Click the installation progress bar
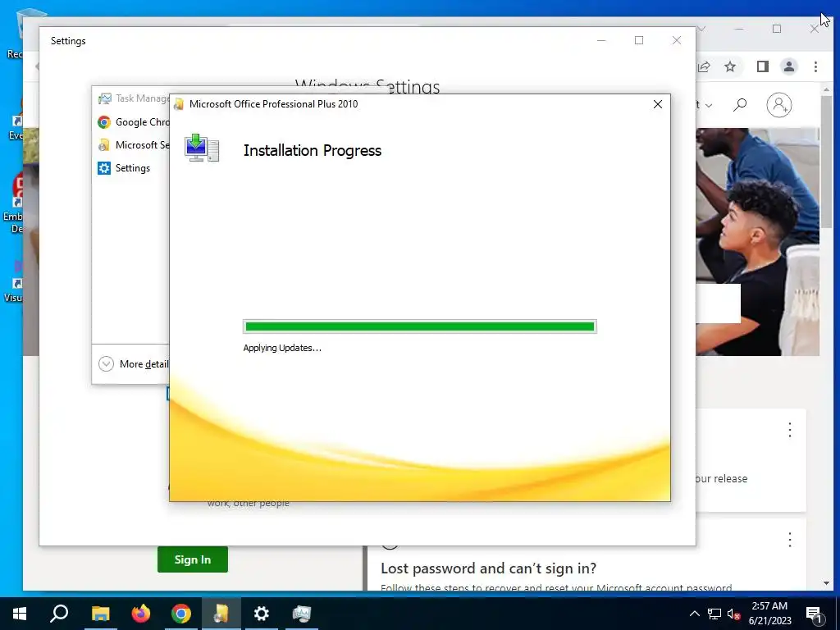The height and width of the screenshot is (630, 840). point(419,326)
